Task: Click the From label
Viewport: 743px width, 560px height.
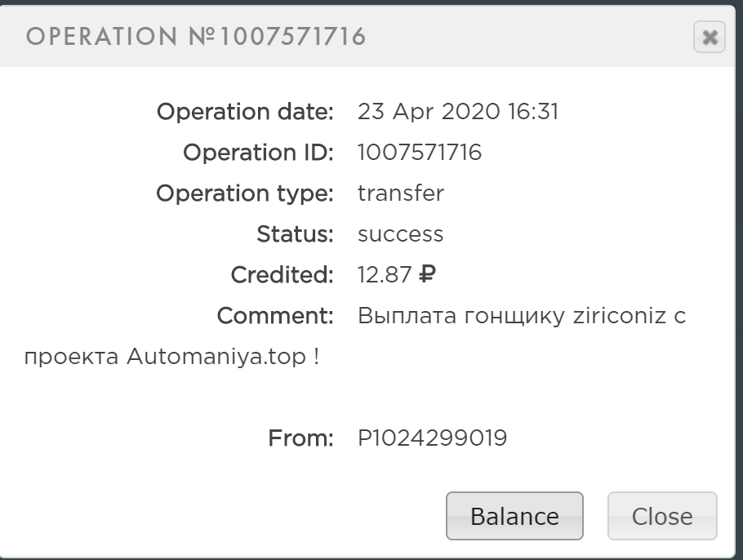Action: coord(300,438)
